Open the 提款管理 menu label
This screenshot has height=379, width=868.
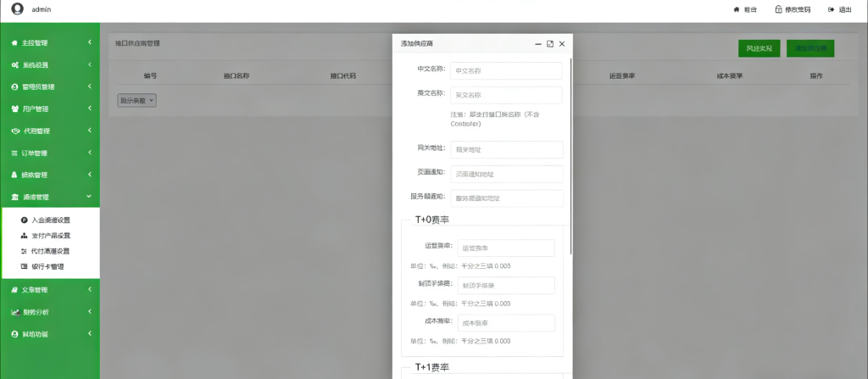click(x=34, y=176)
